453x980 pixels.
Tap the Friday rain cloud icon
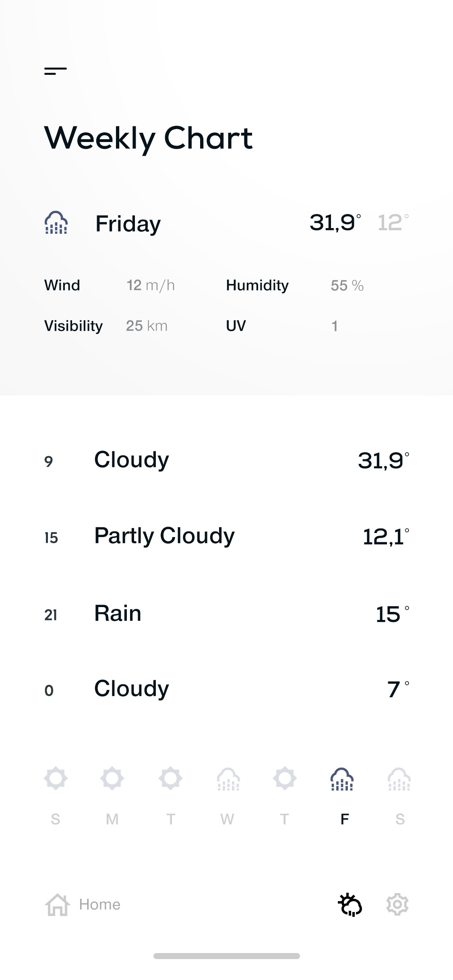pyautogui.click(x=56, y=222)
